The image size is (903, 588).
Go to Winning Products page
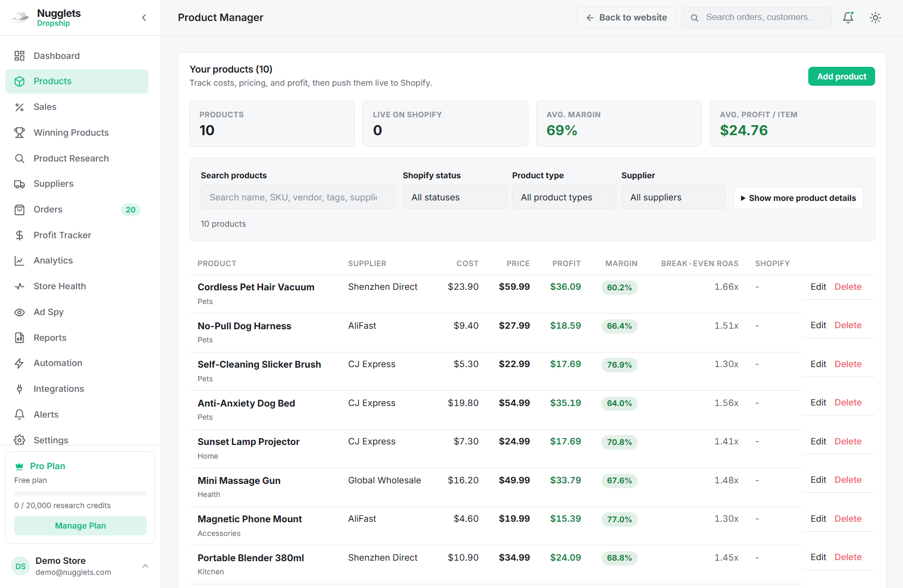point(77,133)
